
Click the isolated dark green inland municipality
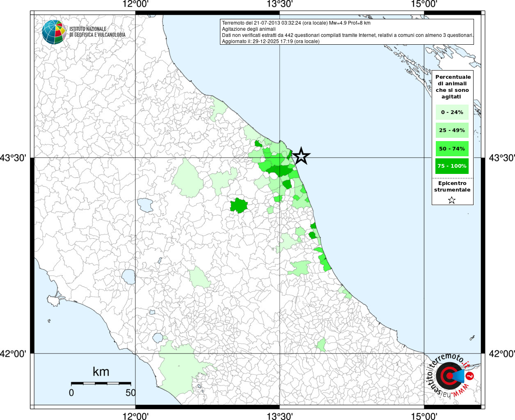[238, 205]
